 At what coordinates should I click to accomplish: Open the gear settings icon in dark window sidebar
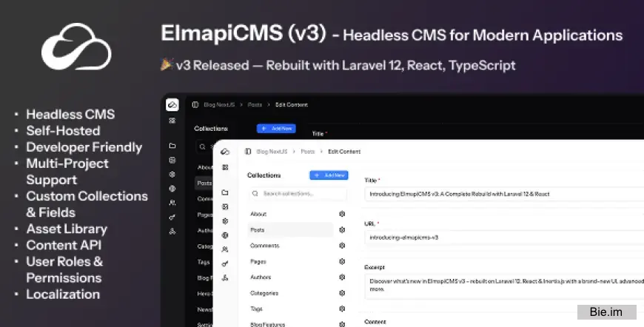coord(172,175)
